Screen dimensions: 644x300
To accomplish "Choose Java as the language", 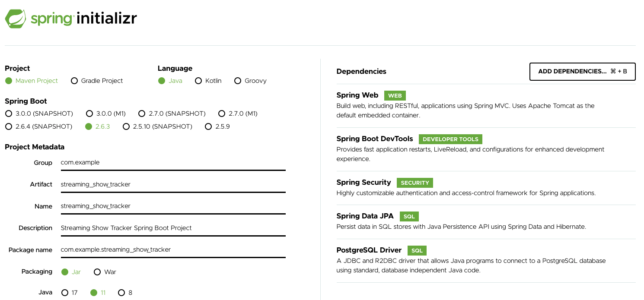I will pyautogui.click(x=170, y=81).
